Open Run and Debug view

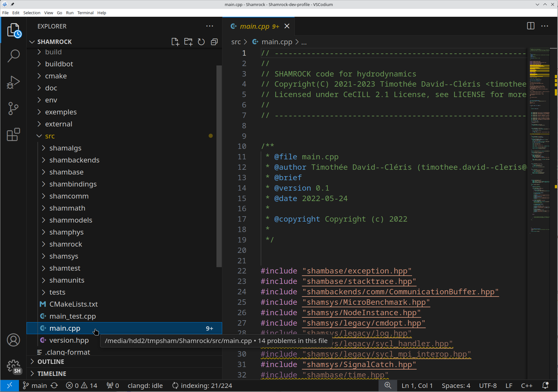pyautogui.click(x=14, y=82)
